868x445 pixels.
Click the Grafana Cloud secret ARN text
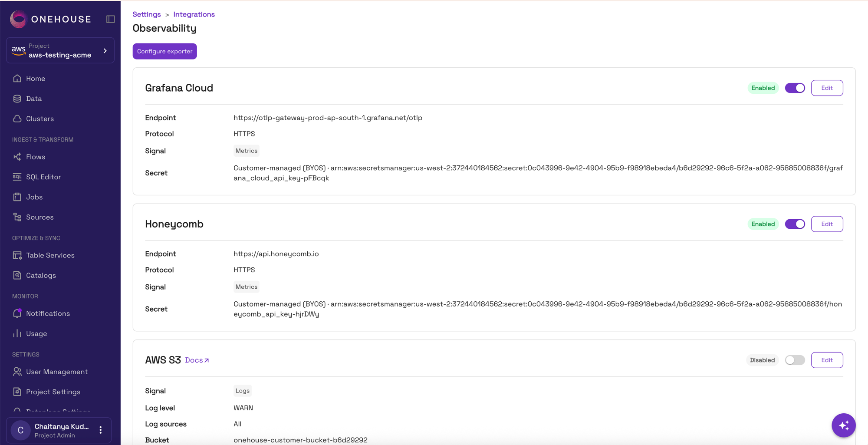538,173
